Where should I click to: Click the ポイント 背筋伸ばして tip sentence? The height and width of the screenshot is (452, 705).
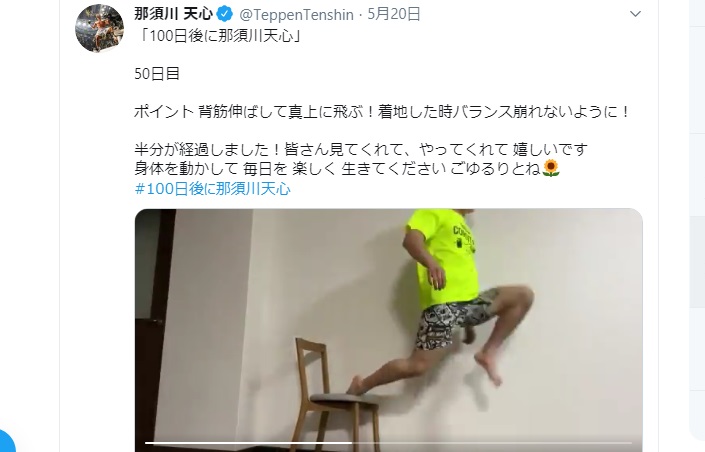point(383,112)
